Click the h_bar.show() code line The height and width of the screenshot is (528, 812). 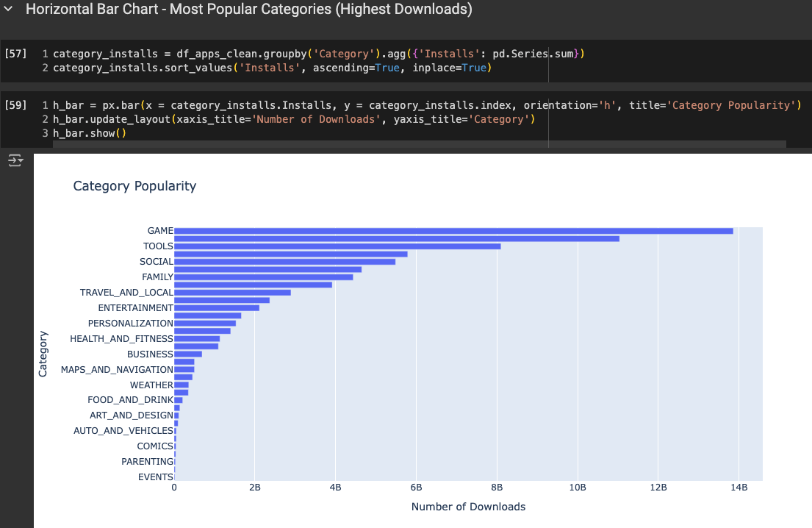point(90,133)
